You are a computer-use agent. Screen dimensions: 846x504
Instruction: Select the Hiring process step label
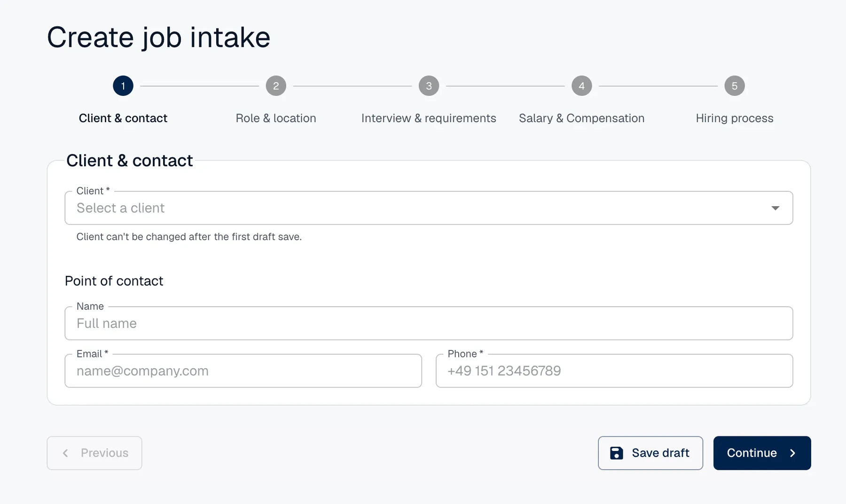click(734, 118)
